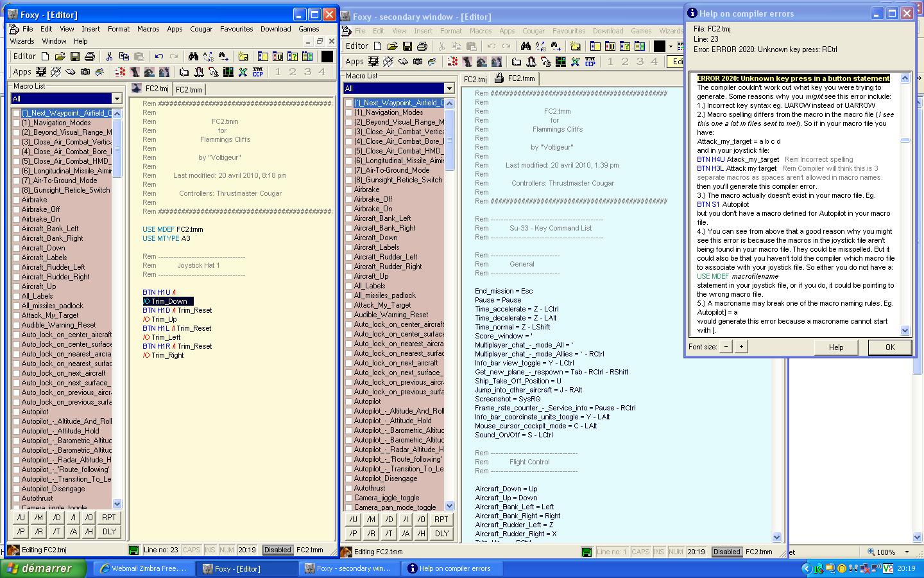Camera icon in main Foxy Apps toolbar
924x578 pixels.
click(x=85, y=72)
